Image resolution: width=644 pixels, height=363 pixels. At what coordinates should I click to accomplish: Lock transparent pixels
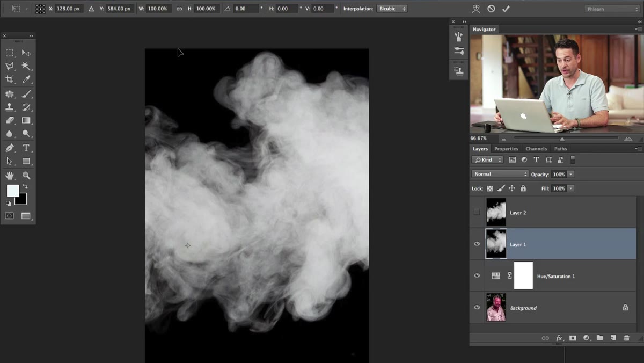(489, 188)
